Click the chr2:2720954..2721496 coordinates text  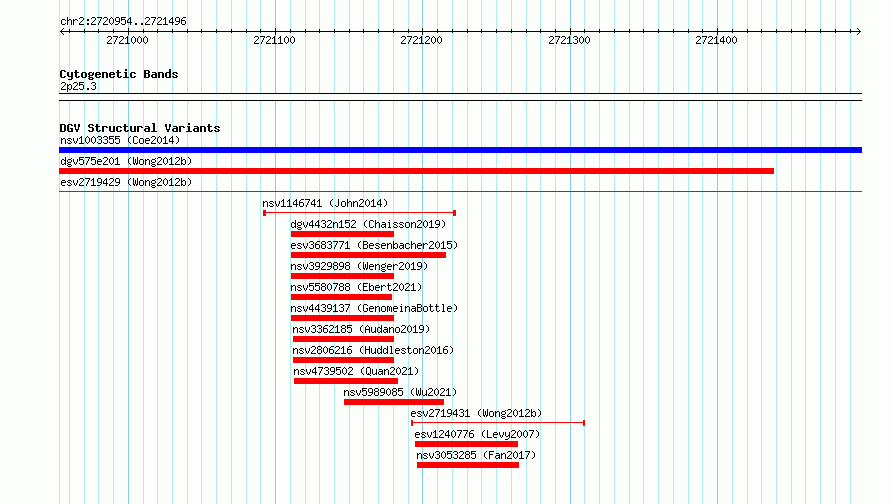(123, 22)
